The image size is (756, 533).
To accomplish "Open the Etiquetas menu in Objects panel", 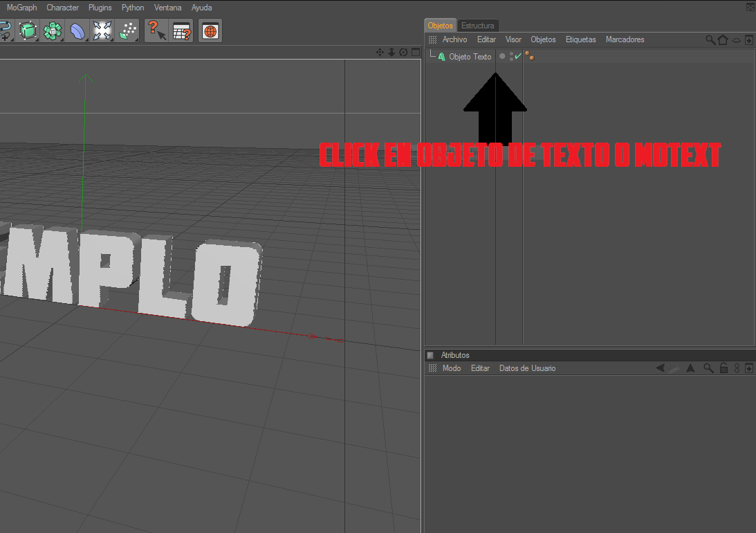I will pos(580,39).
